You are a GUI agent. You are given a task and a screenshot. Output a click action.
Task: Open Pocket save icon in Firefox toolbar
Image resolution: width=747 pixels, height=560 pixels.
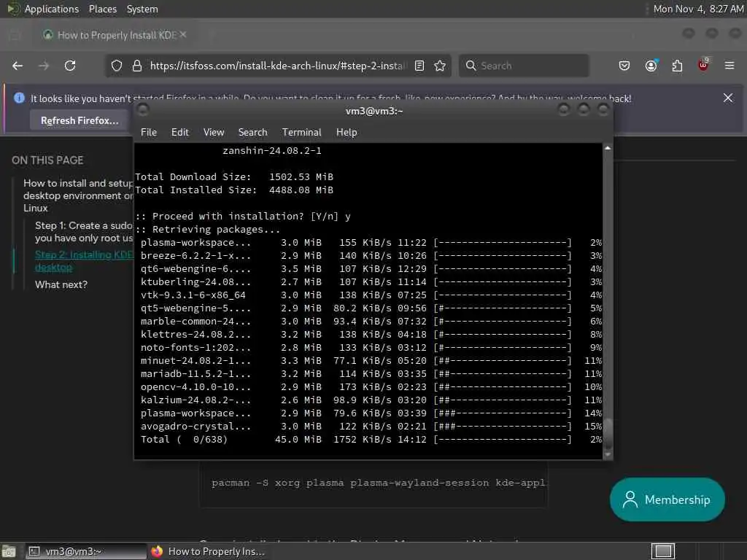point(624,66)
